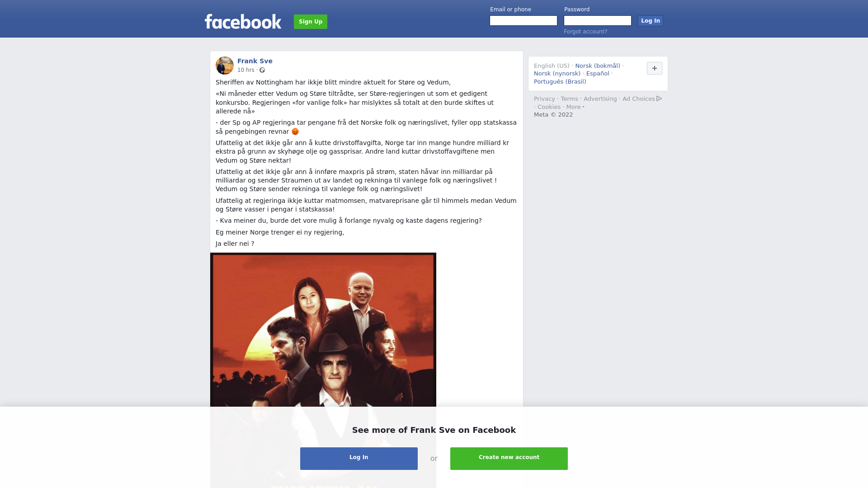Select Español language
868x488 pixels.
[x=598, y=74]
